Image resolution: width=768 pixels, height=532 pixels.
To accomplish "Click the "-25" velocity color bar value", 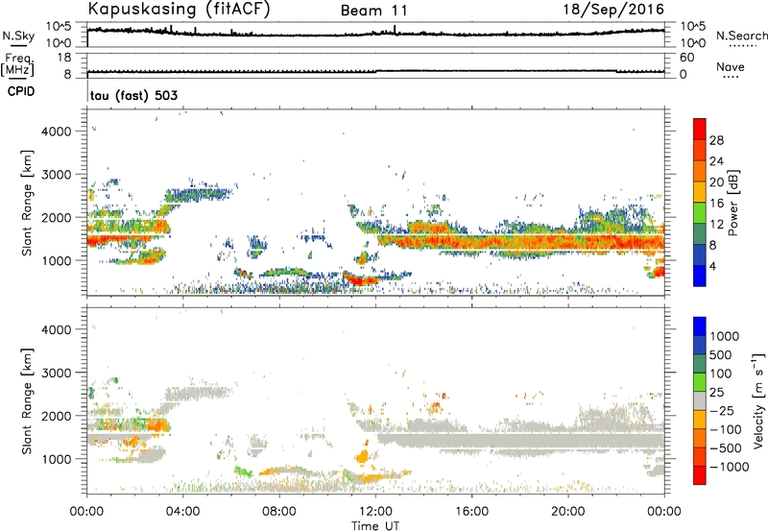I will (721, 411).
